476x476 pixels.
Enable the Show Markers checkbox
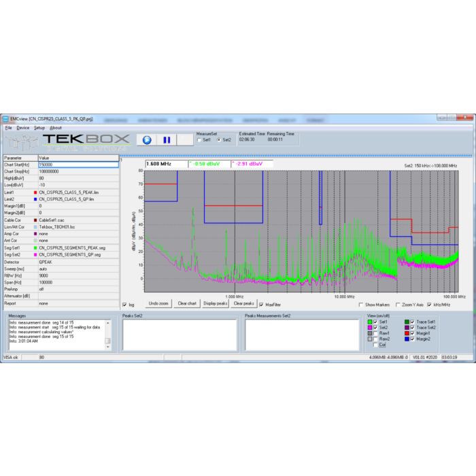point(360,305)
